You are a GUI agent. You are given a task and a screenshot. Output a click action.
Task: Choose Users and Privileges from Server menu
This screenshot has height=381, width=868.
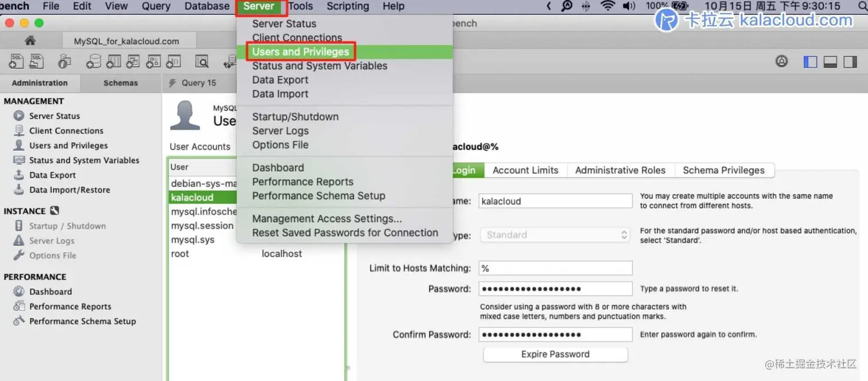344,52
